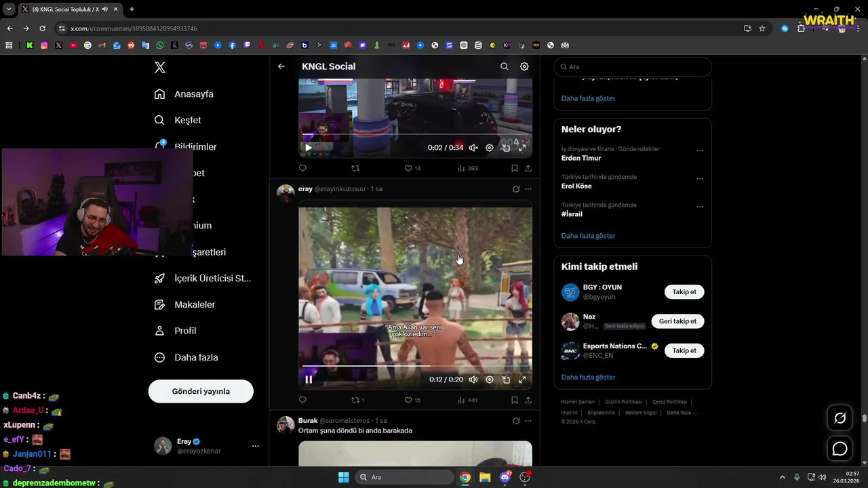This screenshot has height=488, width=868.
Task: Reload the page in Chrome
Action: (x=42, y=28)
